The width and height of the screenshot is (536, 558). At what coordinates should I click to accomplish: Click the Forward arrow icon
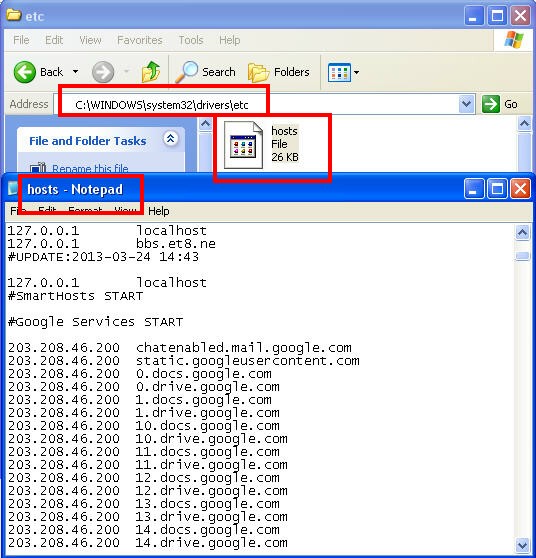[x=103, y=72]
